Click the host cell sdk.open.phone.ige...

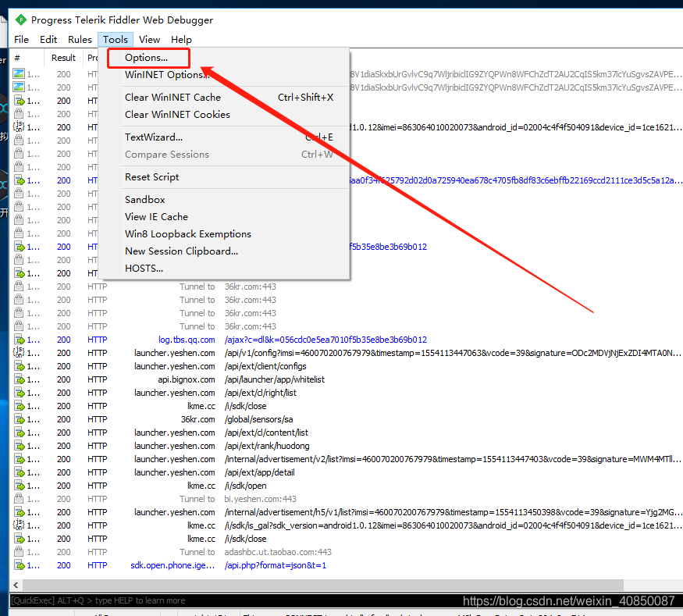click(x=173, y=565)
